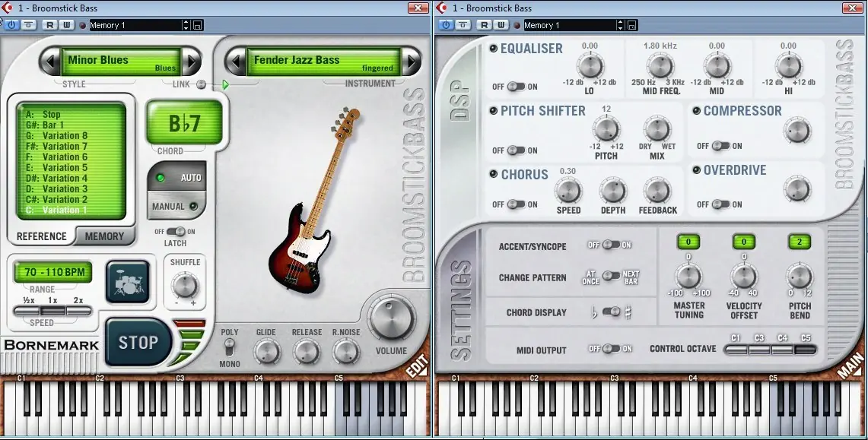Select 'F: Variation 6' in reference list
The image size is (868, 440).
(56, 157)
